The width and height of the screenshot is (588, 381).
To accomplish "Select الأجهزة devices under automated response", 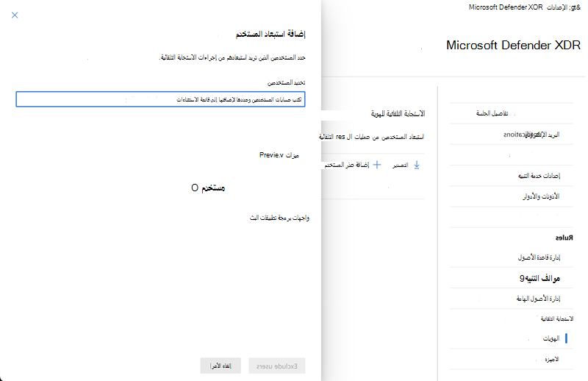I will 552,359.
